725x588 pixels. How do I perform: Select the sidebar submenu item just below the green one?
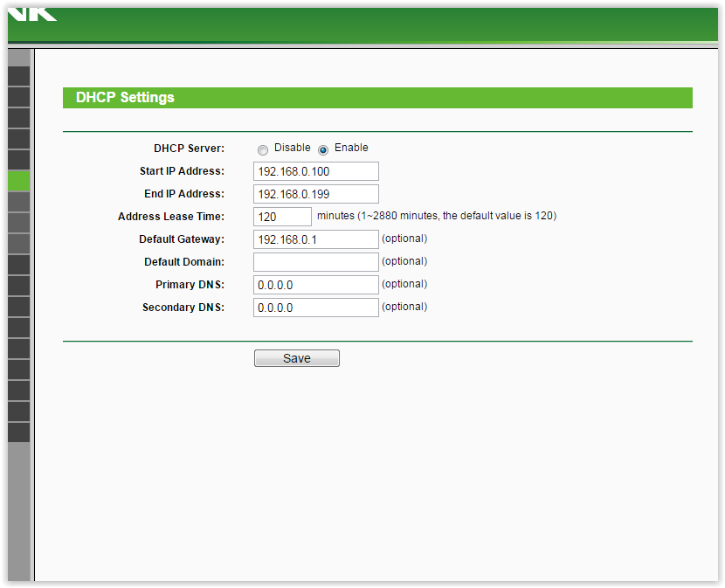coord(18,202)
